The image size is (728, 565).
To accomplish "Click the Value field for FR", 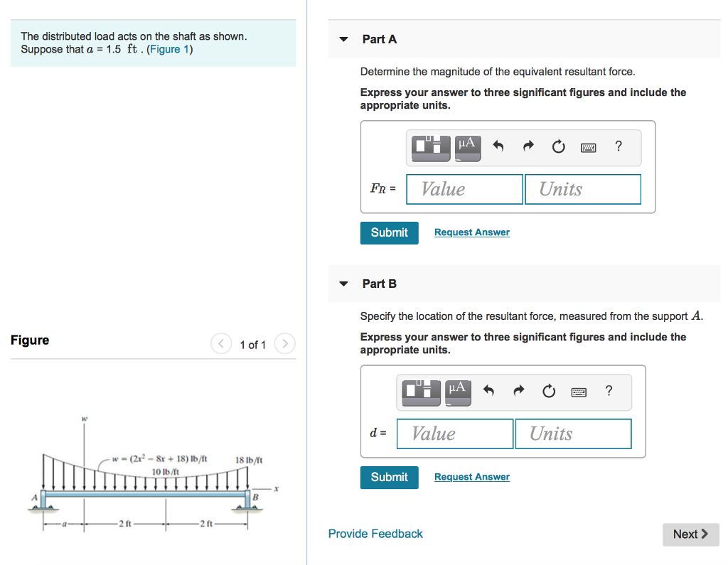I will 464,189.
